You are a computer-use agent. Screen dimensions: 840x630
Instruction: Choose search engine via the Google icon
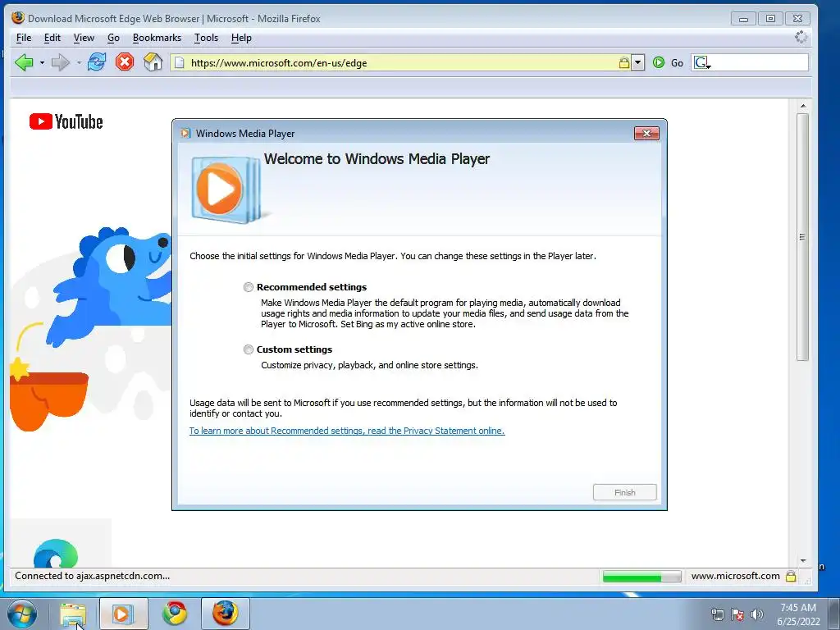[x=702, y=62]
